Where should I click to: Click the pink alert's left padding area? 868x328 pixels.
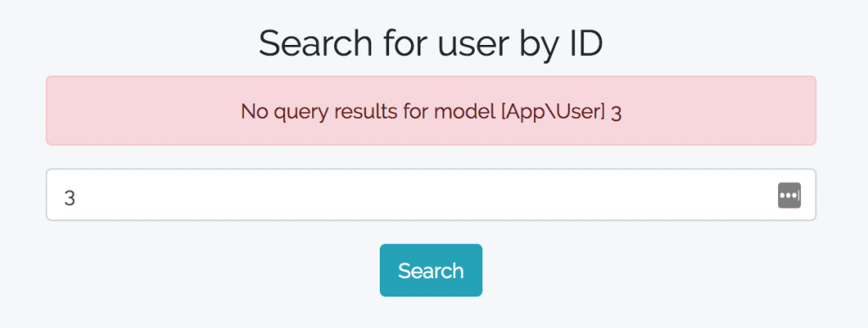(x=138, y=111)
